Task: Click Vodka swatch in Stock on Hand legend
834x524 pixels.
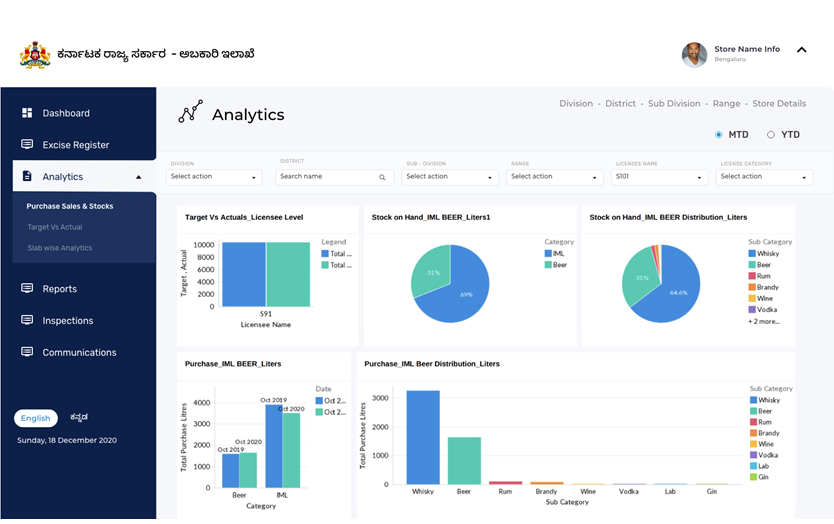Action: click(752, 310)
